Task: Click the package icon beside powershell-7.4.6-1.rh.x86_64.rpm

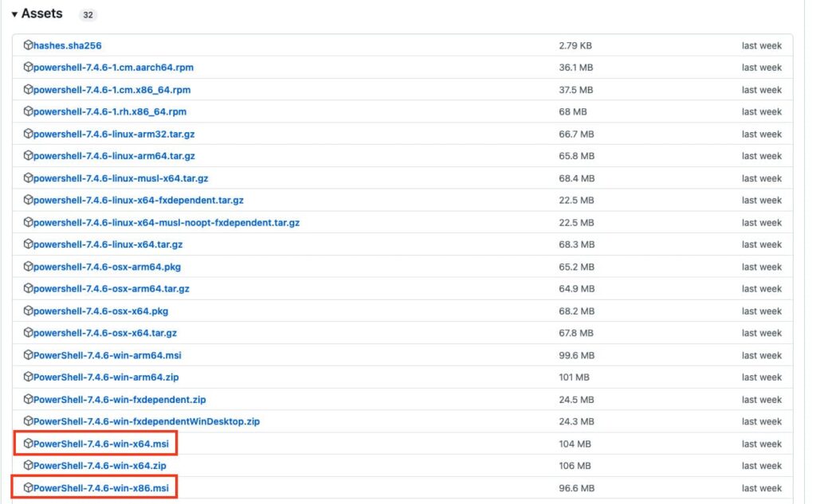Action: (x=28, y=111)
